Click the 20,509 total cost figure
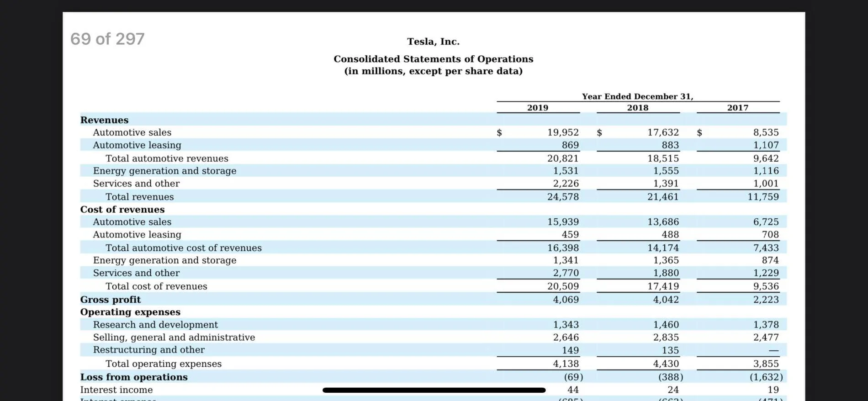The height and width of the screenshot is (401, 868). pos(563,286)
